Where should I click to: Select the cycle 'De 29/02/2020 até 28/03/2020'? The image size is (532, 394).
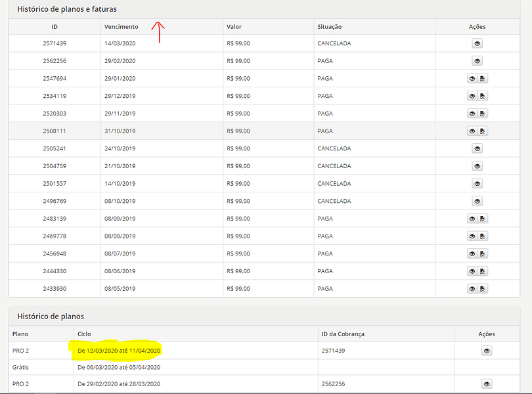coord(119,383)
